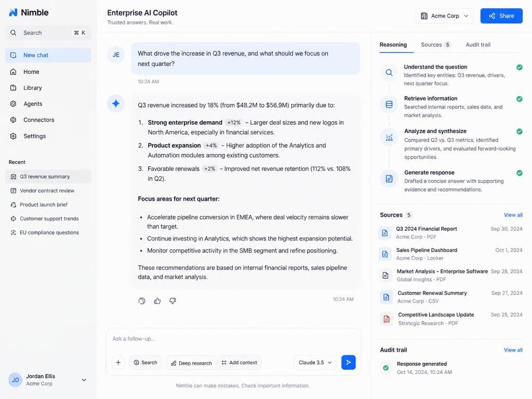This screenshot has width=532, height=399.
Task: Click the Market Analysis document icon
Action: pyautogui.click(x=385, y=275)
